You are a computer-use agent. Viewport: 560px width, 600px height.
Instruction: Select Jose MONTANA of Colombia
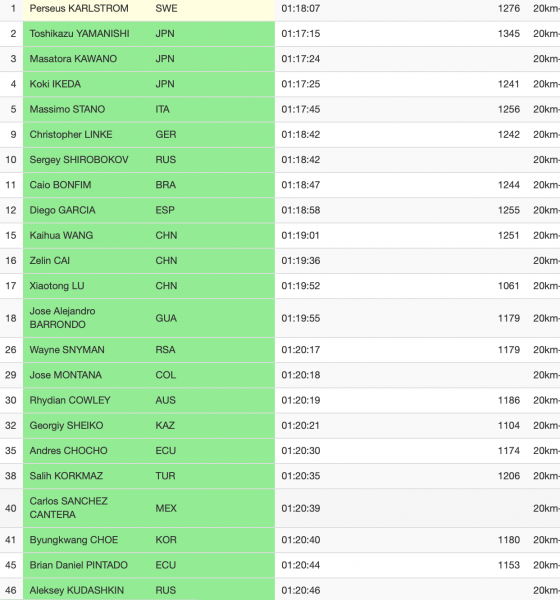click(65, 375)
